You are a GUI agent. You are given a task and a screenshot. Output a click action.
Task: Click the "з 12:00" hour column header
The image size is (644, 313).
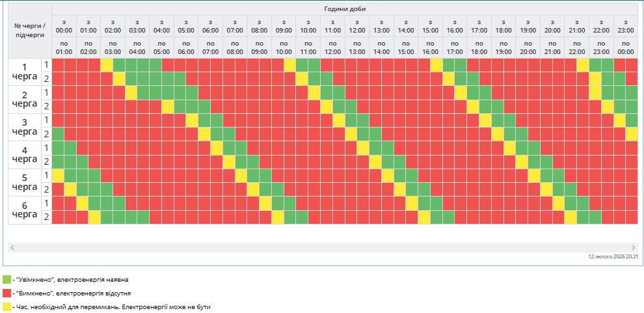click(357, 26)
